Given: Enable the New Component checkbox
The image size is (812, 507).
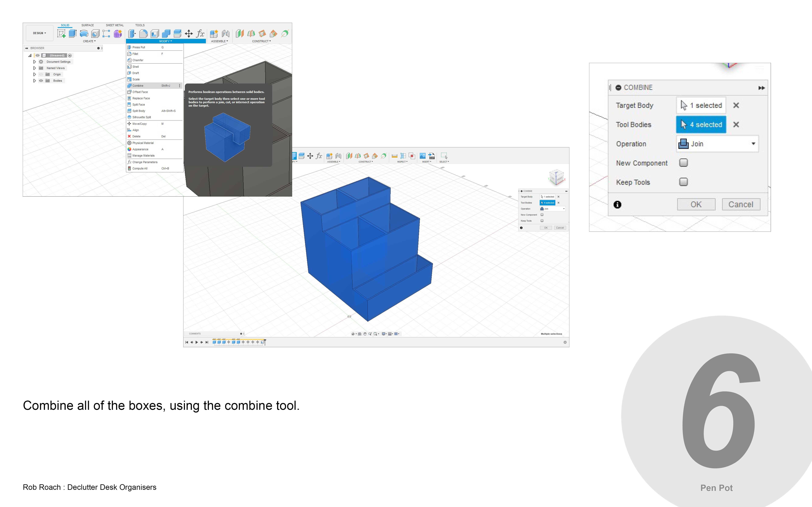Looking at the screenshot, I should click(x=683, y=163).
